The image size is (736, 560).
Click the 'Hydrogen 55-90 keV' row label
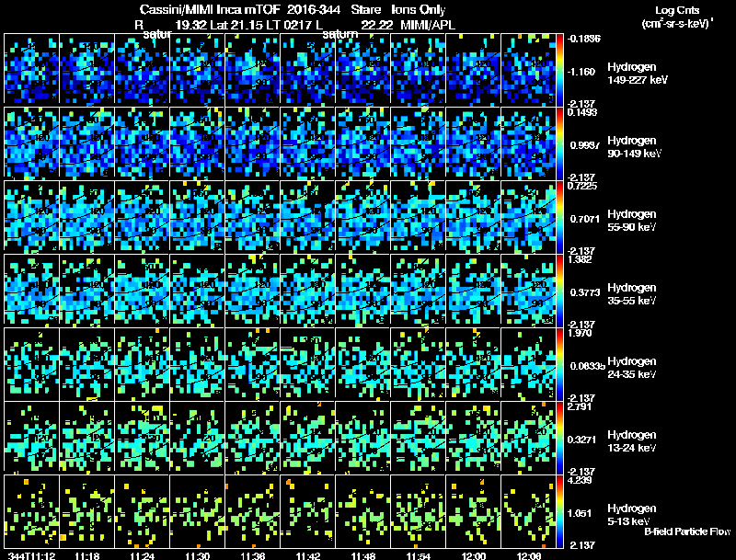click(632, 221)
